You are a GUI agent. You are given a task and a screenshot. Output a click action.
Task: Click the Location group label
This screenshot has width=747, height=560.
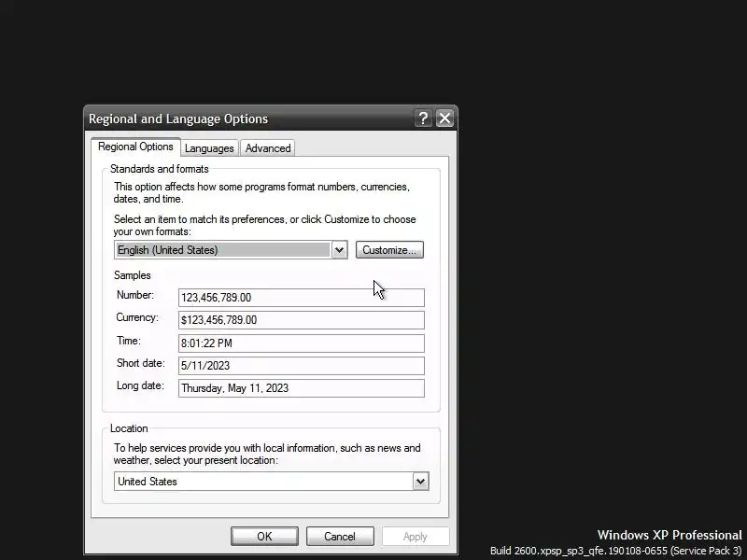point(129,428)
